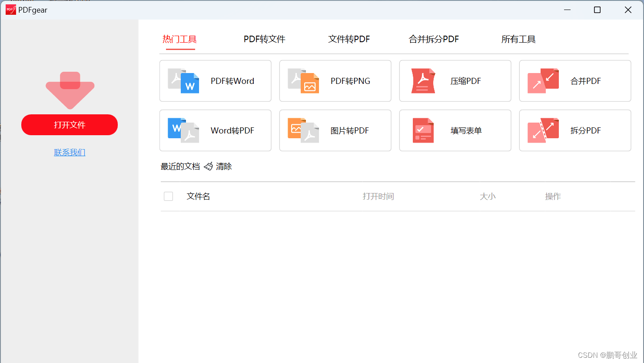Click the 操作 column header
The width and height of the screenshot is (644, 363).
553,196
